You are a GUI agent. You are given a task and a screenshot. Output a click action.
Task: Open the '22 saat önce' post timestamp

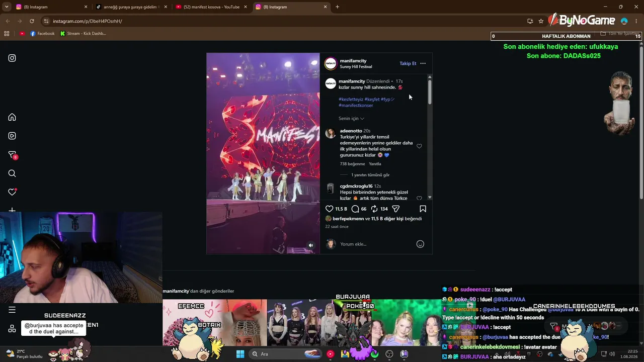337,227
